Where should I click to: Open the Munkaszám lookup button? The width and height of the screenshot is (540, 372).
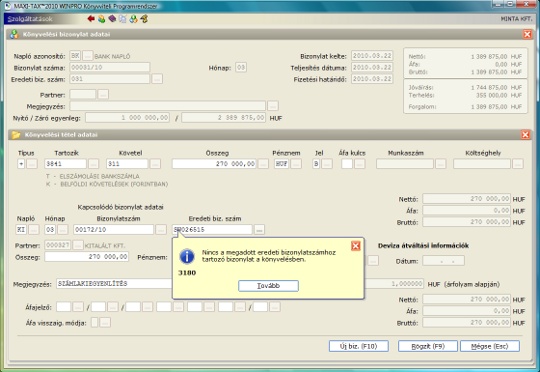pos(440,164)
